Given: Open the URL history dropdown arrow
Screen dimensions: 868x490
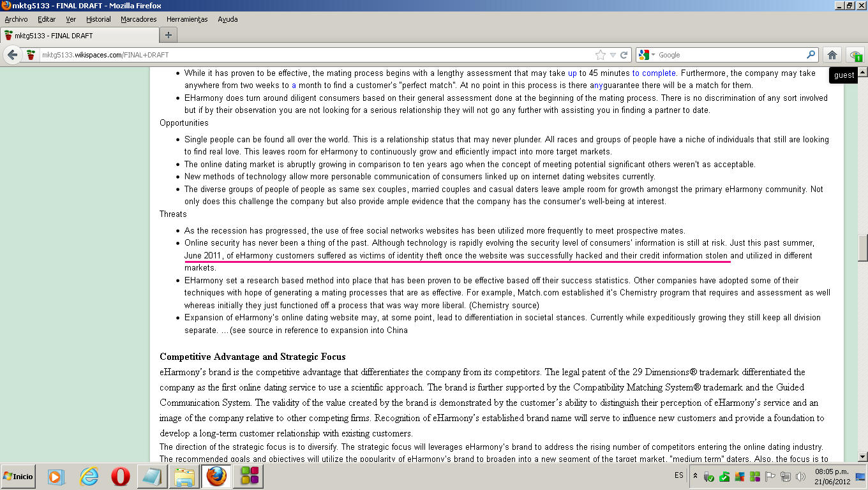Looking at the screenshot, I should pyautogui.click(x=613, y=56).
